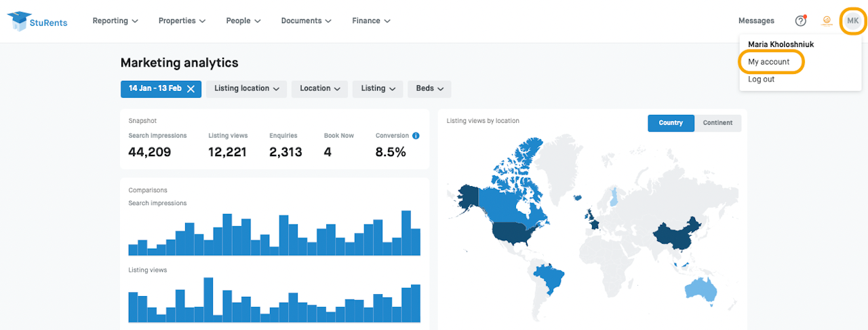Expand the Listing location filter
868x330 pixels.
(x=247, y=89)
